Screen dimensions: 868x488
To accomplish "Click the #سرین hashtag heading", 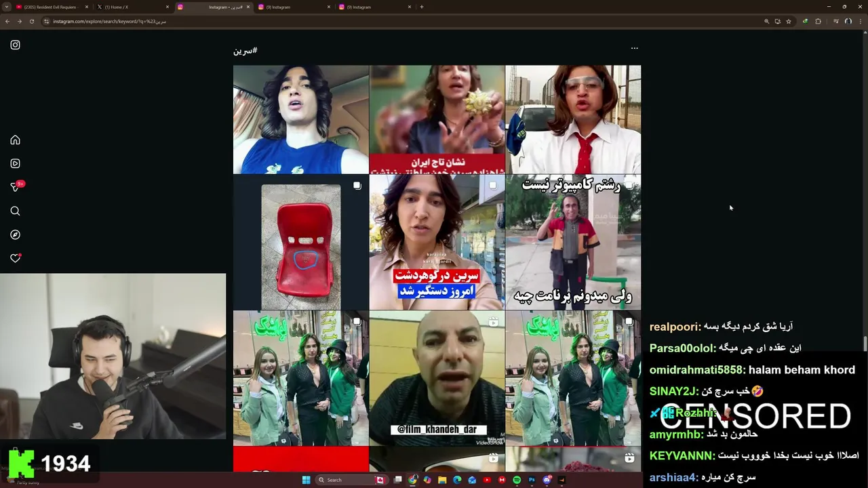I will [245, 51].
